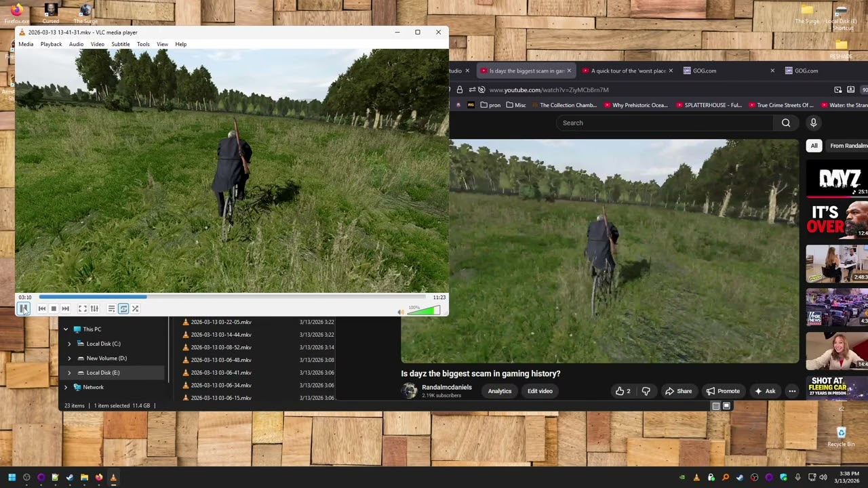Close the 'Is dayz the biggest scam' tab

[569, 70]
